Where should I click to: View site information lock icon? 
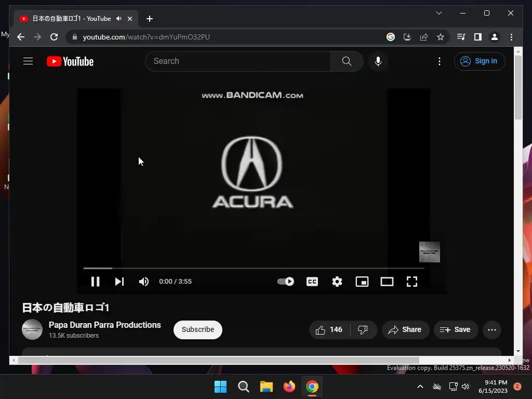pyautogui.click(x=75, y=37)
